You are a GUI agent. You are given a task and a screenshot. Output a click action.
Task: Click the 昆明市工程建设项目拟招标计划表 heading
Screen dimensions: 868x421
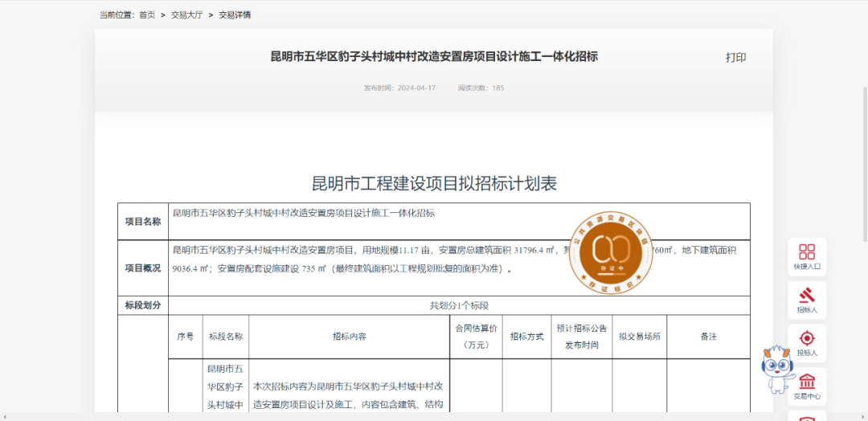434,183
